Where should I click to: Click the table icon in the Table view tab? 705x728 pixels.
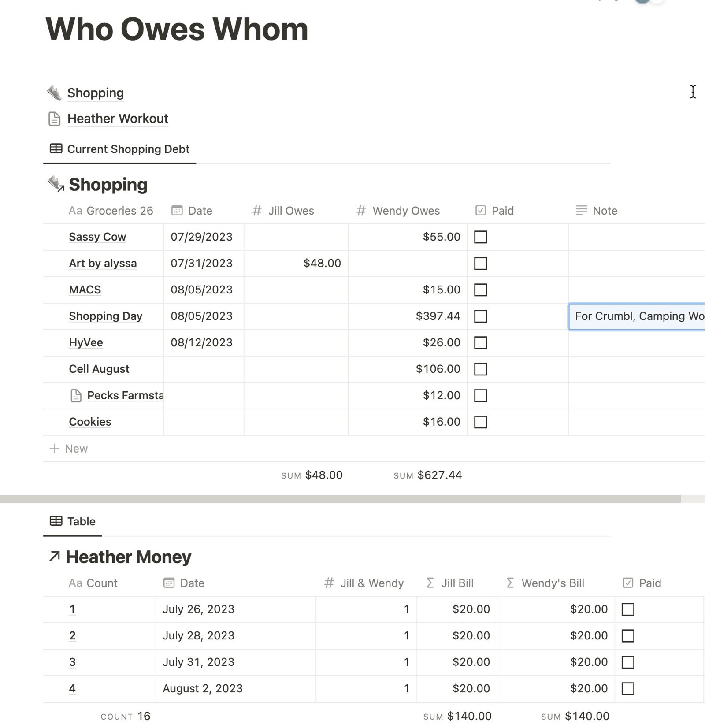click(x=56, y=521)
